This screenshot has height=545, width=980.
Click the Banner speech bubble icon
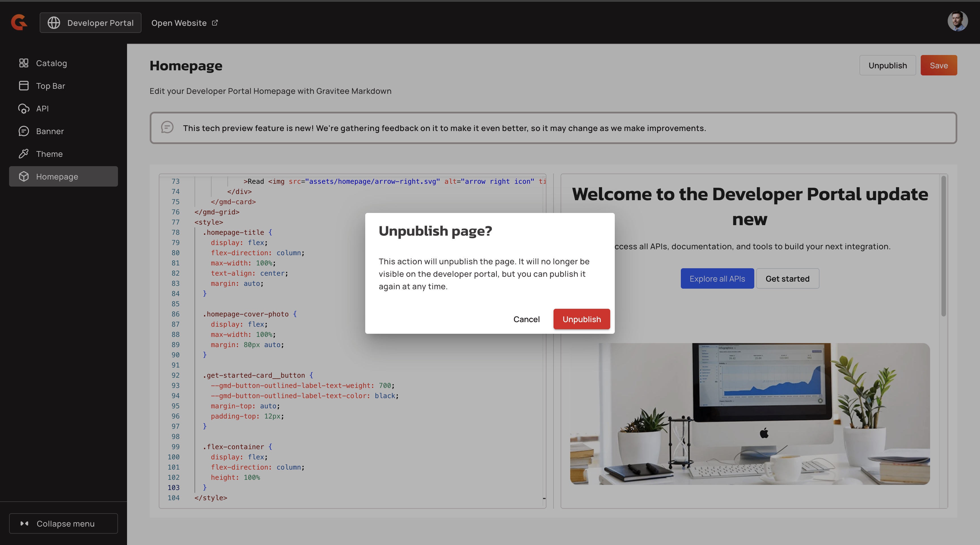click(24, 131)
